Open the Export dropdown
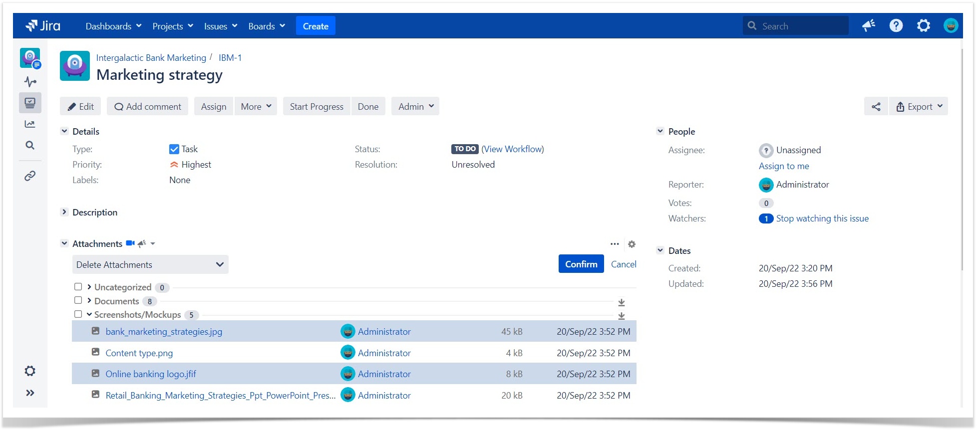Viewport: 980px width, 432px height. click(x=919, y=106)
